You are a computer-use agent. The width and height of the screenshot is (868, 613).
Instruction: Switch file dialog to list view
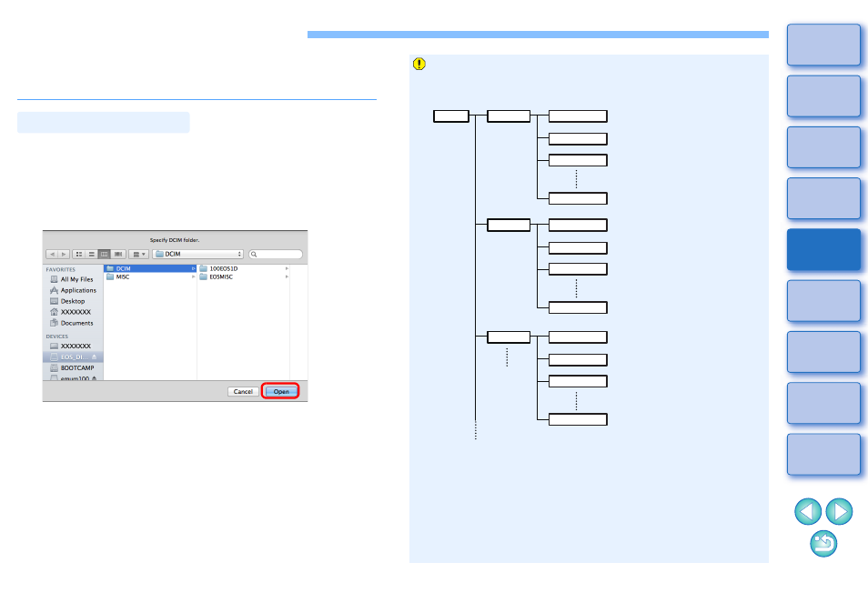pyautogui.click(x=91, y=254)
